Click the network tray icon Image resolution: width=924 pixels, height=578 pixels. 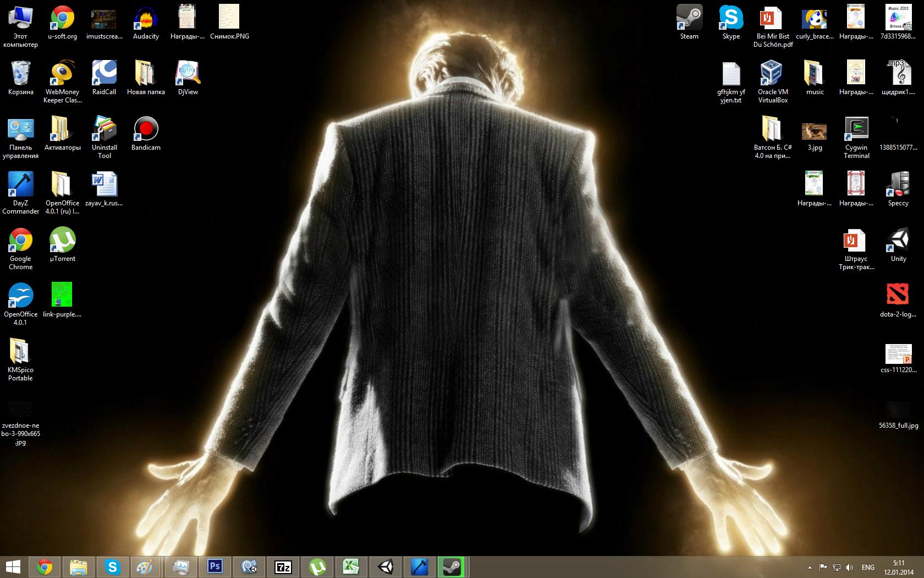pyautogui.click(x=837, y=567)
